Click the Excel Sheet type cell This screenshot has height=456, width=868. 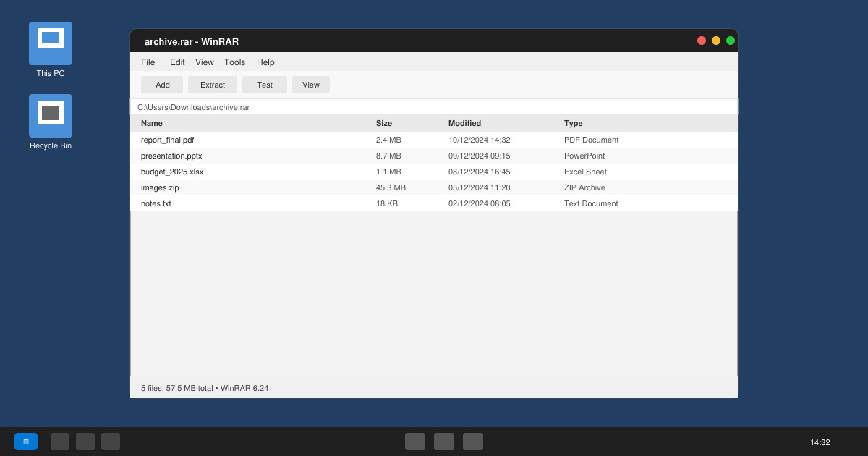585,172
